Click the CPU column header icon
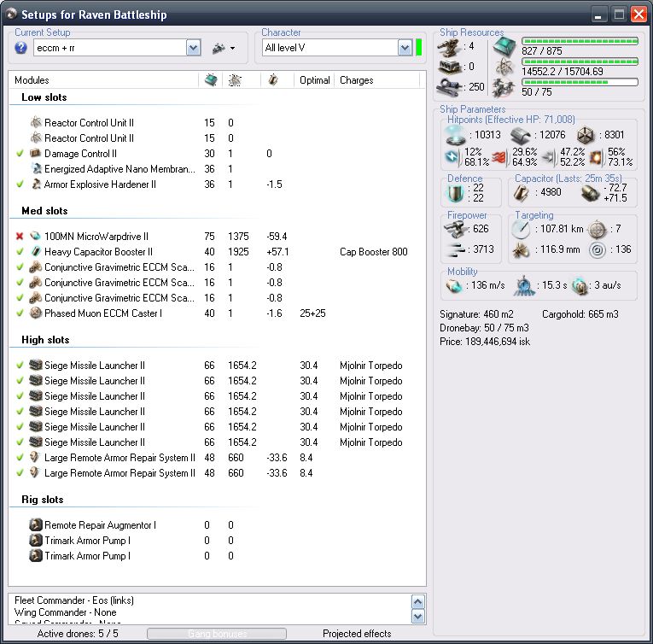The height and width of the screenshot is (644, 653). 211,79
